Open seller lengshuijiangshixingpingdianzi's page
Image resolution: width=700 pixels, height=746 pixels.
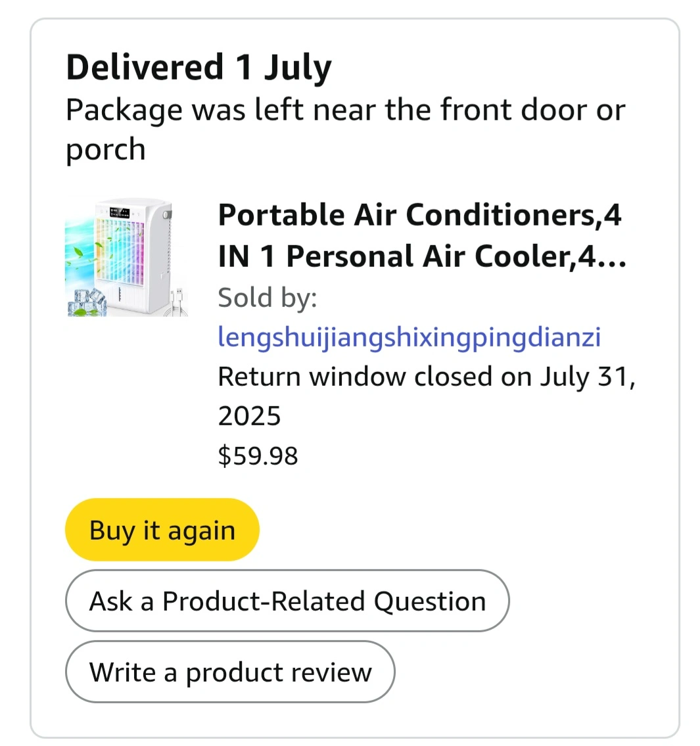coord(409,337)
